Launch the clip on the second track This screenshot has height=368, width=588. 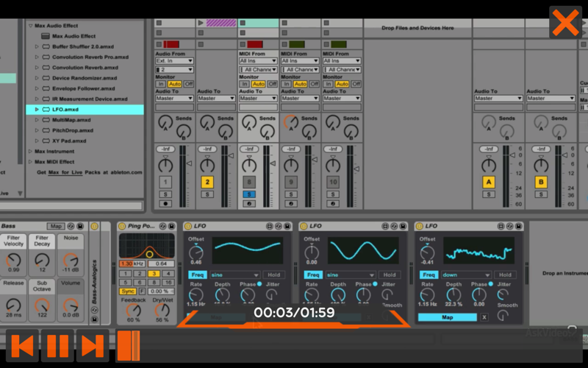click(x=201, y=23)
